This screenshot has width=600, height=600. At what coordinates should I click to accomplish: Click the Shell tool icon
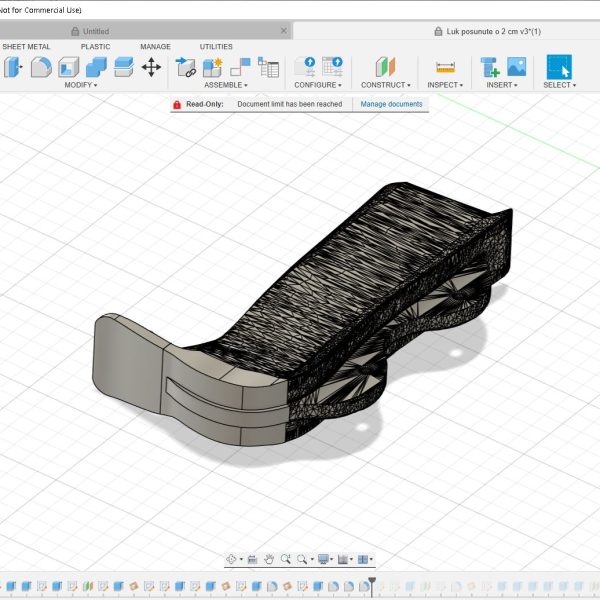pyautogui.click(x=68, y=67)
